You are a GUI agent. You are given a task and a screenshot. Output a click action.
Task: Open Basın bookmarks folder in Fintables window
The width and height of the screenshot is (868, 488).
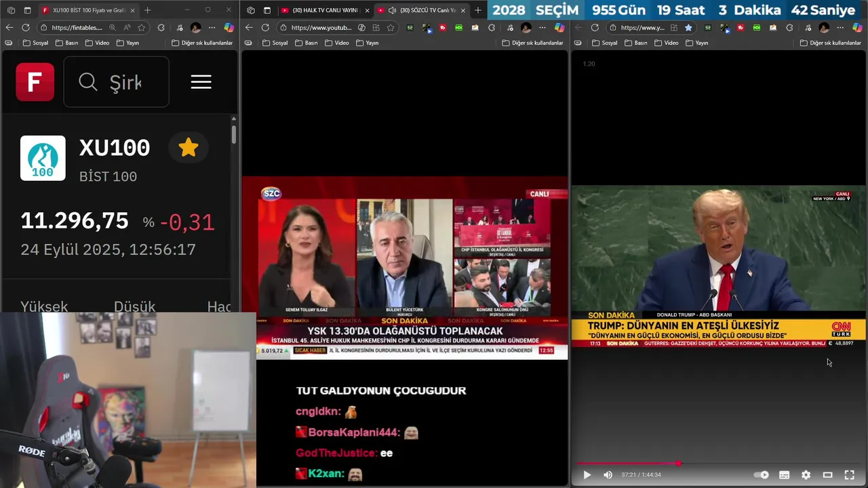pyautogui.click(x=66, y=43)
